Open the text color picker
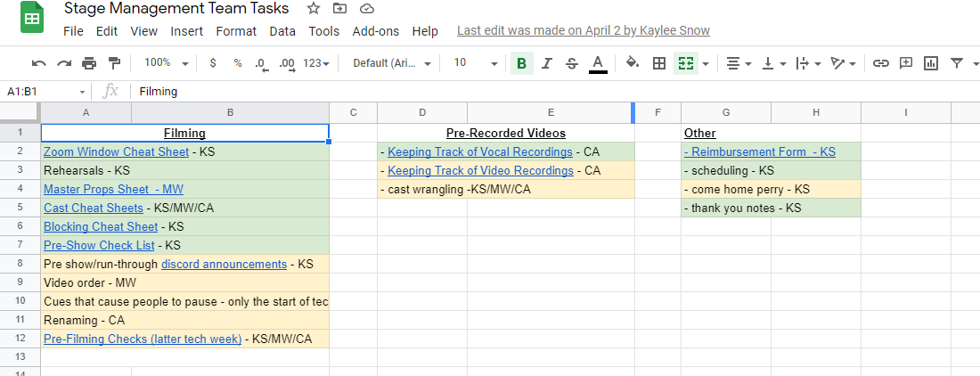 598,63
